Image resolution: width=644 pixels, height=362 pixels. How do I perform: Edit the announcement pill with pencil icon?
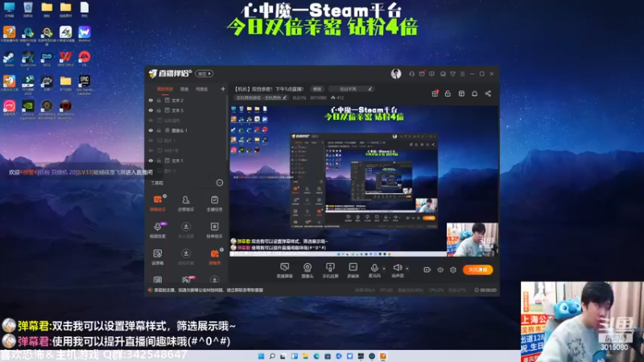(351, 89)
